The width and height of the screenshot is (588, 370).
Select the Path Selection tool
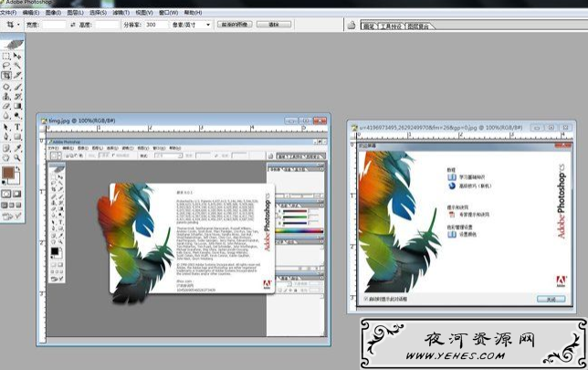click(x=6, y=127)
